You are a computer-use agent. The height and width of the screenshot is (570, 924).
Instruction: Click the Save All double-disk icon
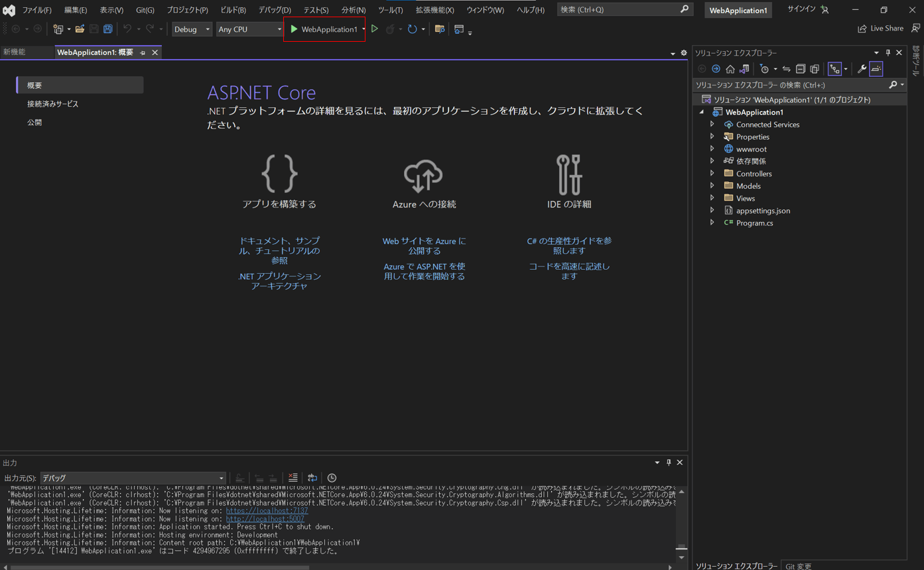(107, 29)
